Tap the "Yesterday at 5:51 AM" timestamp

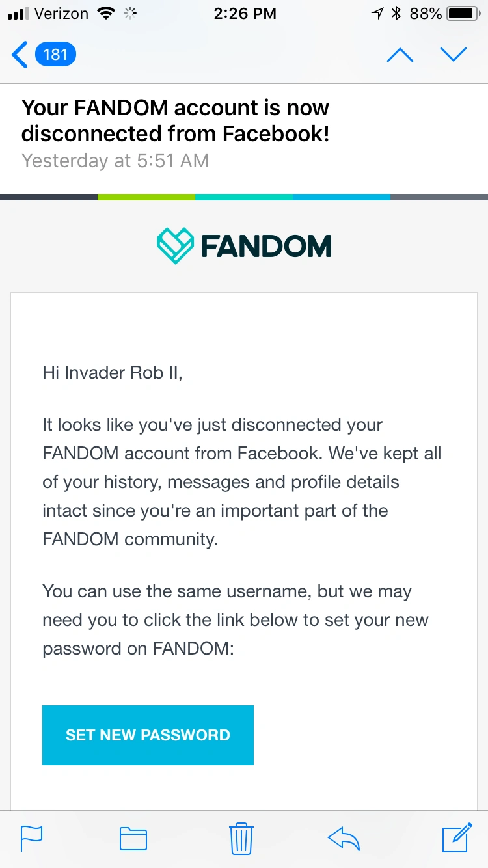tap(115, 161)
